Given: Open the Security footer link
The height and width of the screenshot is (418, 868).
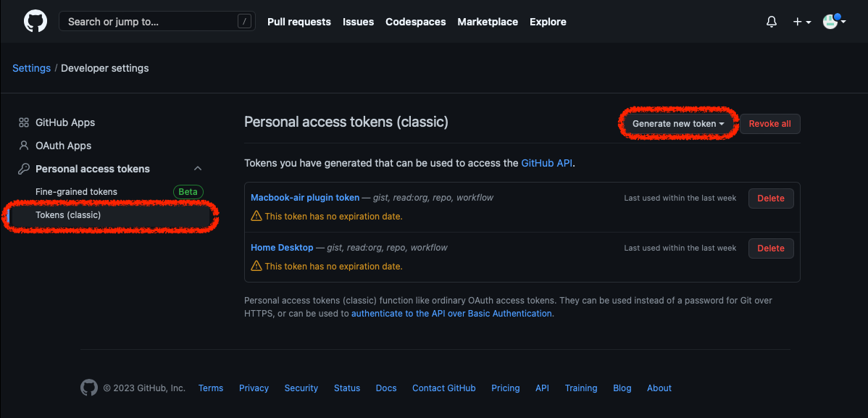Looking at the screenshot, I should [x=301, y=388].
